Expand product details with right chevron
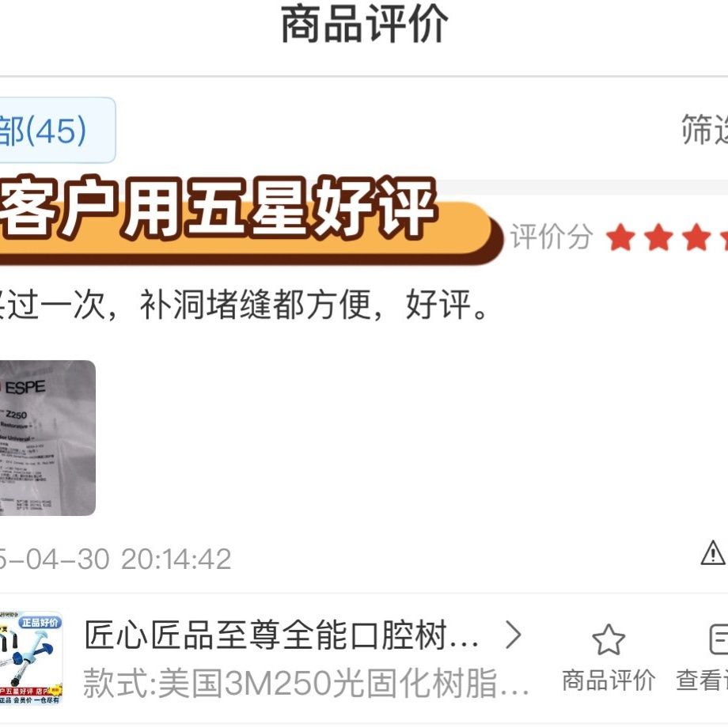This screenshot has width=728, height=728. click(x=514, y=635)
